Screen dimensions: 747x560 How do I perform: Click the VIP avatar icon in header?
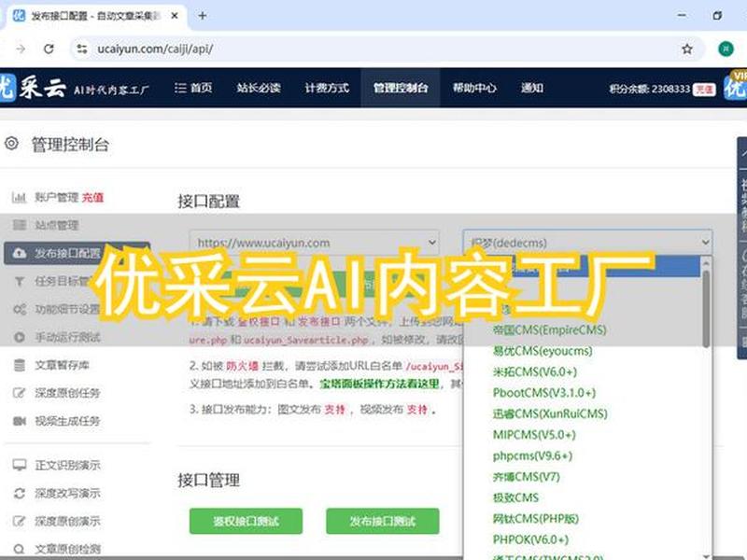pos(735,86)
